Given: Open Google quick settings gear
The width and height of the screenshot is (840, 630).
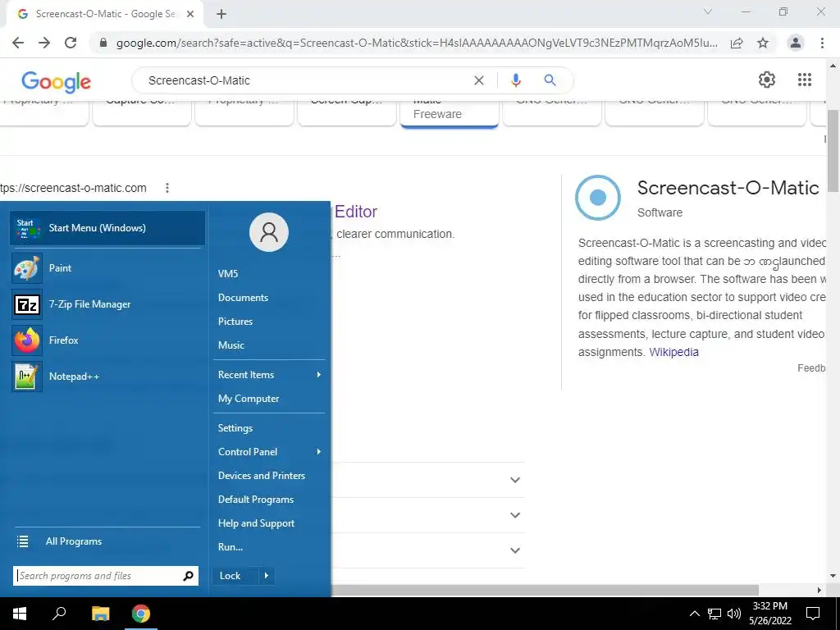Looking at the screenshot, I should [x=767, y=80].
